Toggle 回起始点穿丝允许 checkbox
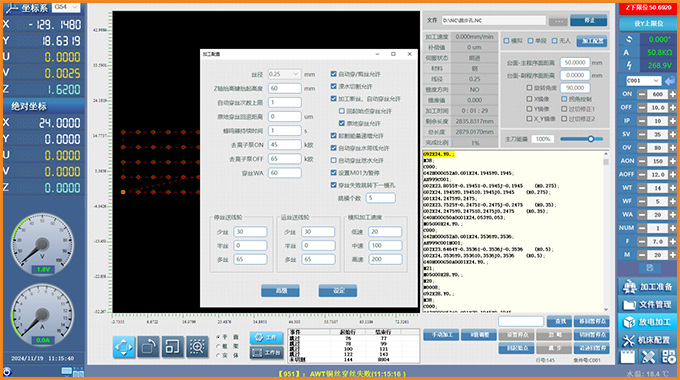 click(x=342, y=111)
